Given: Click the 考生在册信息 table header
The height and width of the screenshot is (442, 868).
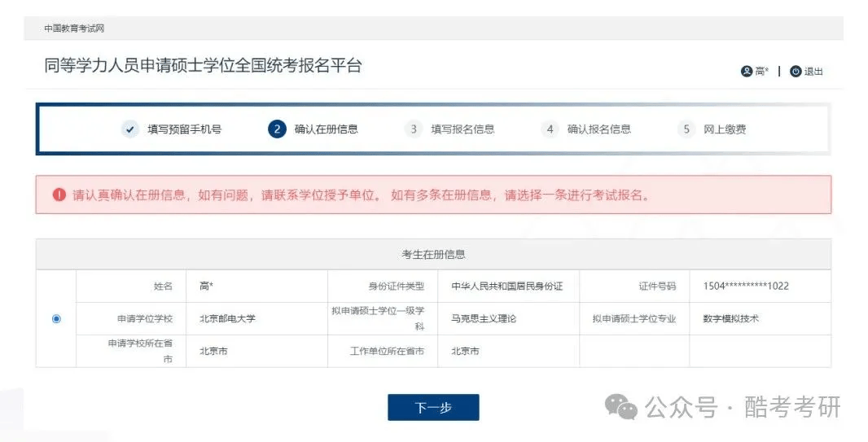Looking at the screenshot, I should (433, 255).
